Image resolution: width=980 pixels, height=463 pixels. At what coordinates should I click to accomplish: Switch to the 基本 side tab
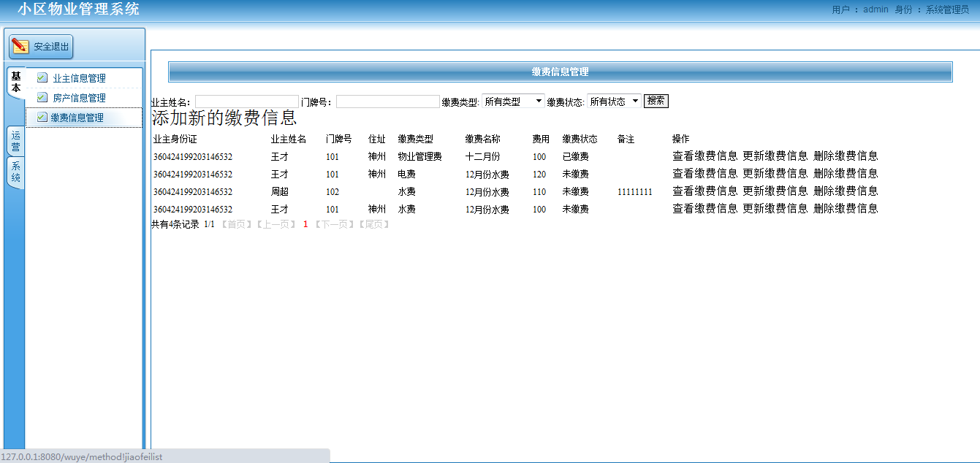point(16,82)
